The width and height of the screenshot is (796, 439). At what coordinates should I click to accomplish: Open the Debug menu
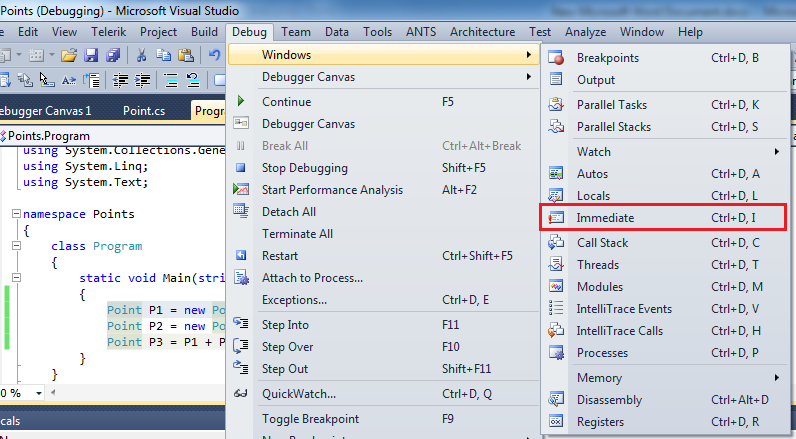point(249,32)
